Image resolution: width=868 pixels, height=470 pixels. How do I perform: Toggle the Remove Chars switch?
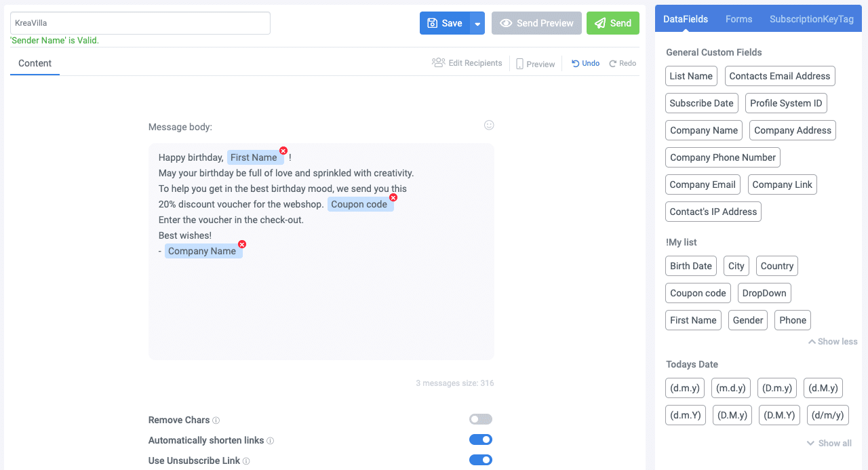[481, 419]
